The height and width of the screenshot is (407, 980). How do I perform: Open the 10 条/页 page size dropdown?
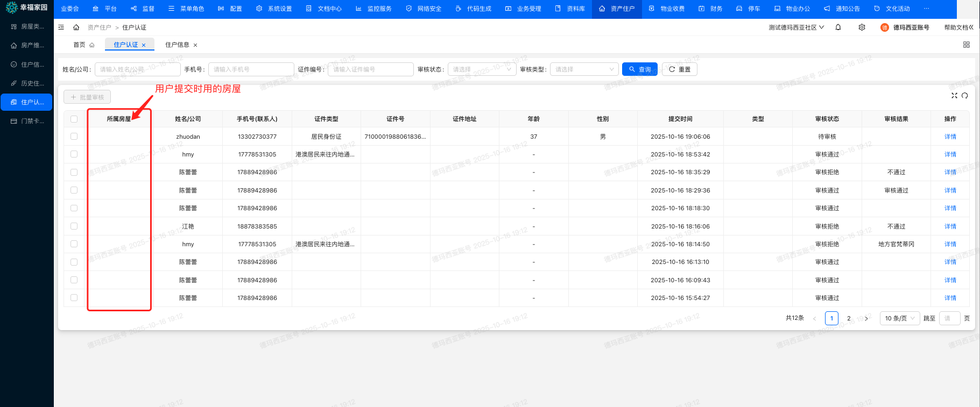coord(899,318)
